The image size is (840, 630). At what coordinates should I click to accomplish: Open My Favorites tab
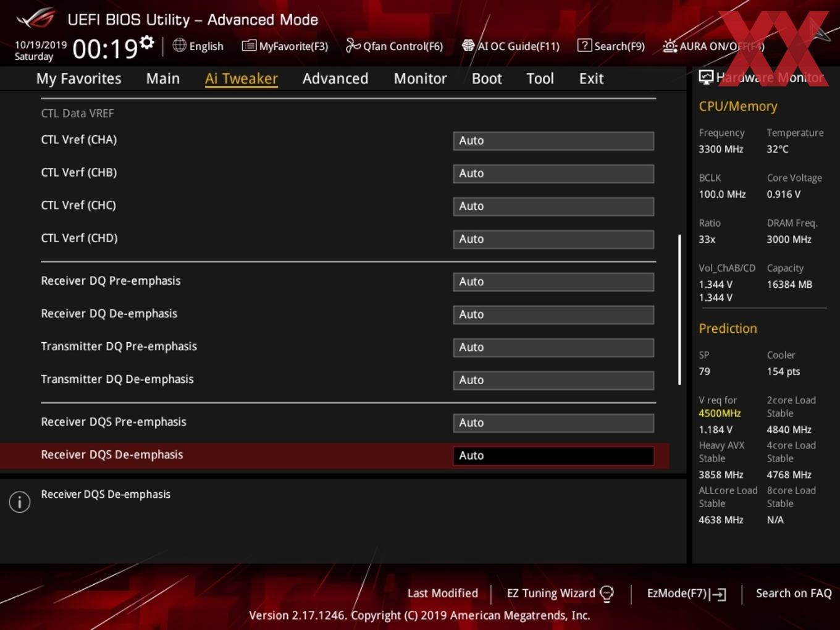[78, 78]
